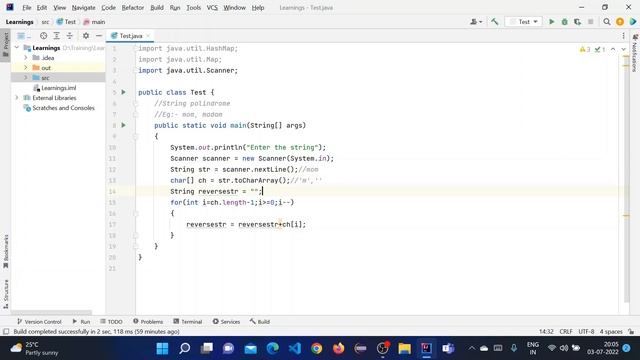Image resolution: width=640 pixels, height=360 pixels.
Task: Run the Test configuration with green play button
Action: pos(551,22)
